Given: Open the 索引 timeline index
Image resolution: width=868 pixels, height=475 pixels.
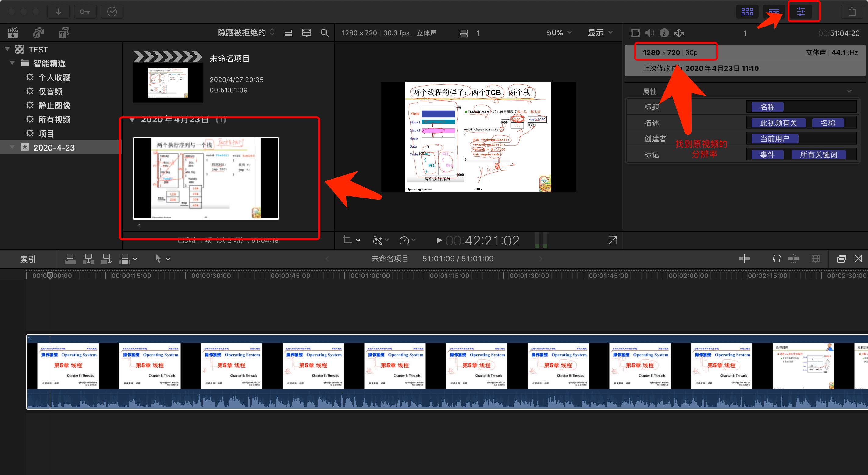Looking at the screenshot, I should (28, 259).
